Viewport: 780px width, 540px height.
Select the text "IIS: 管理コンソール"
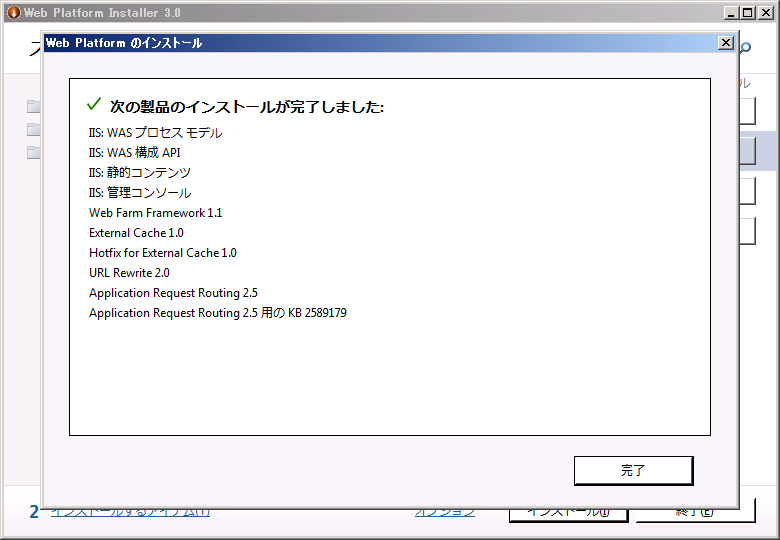pyautogui.click(x=140, y=193)
